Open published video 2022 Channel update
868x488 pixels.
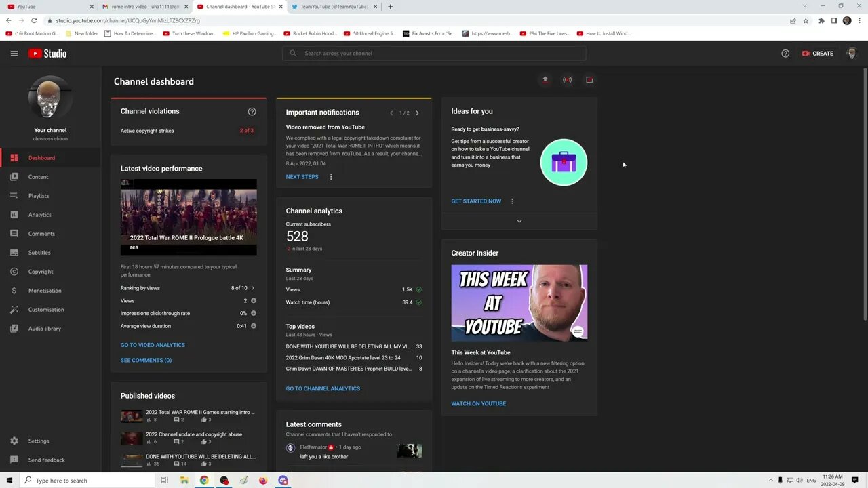click(x=188, y=438)
